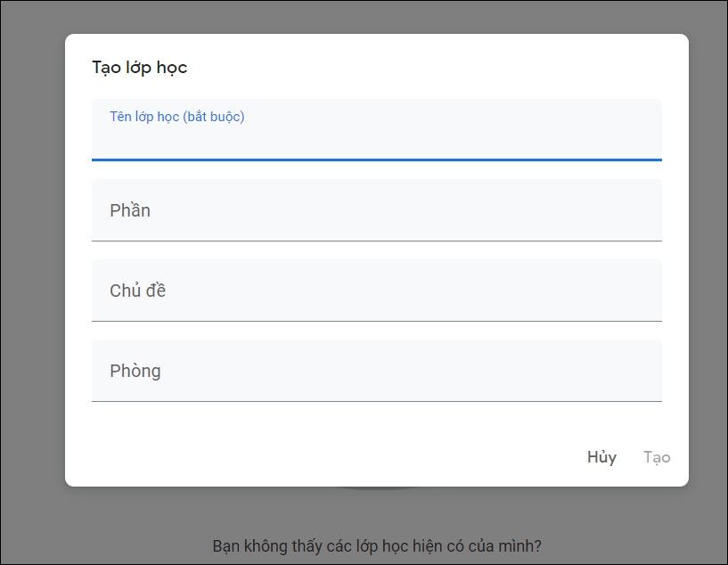Click inside the section field labeled Phần
This screenshot has width=728, height=565.
pyautogui.click(x=375, y=210)
